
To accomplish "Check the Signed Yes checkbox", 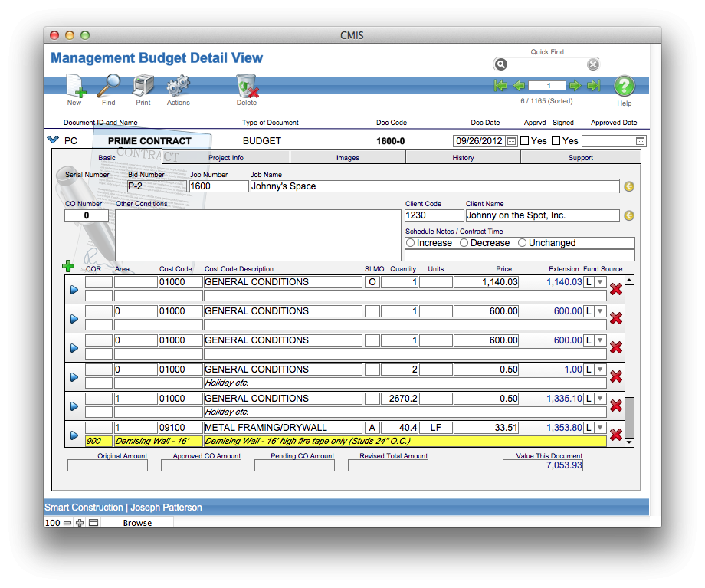I will (x=557, y=140).
